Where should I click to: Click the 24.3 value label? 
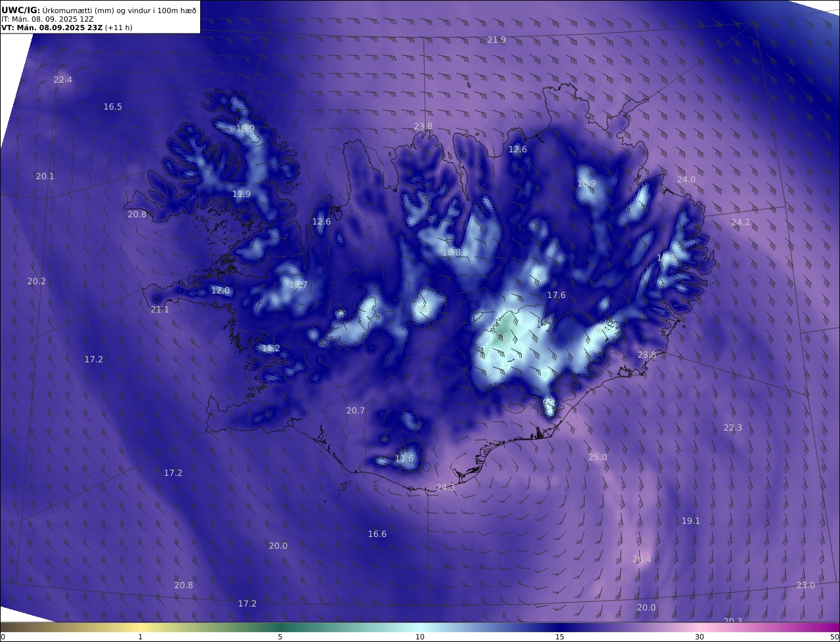(x=446, y=488)
